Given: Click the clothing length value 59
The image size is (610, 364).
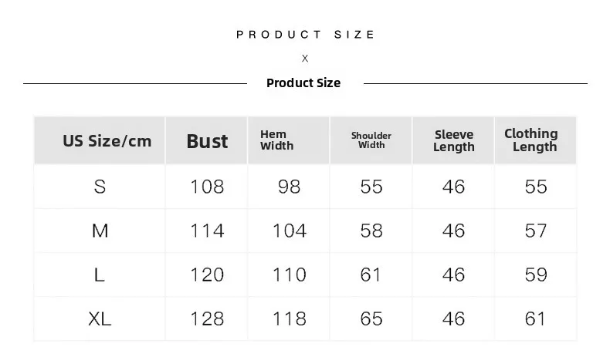Looking at the screenshot, I should click(536, 275).
